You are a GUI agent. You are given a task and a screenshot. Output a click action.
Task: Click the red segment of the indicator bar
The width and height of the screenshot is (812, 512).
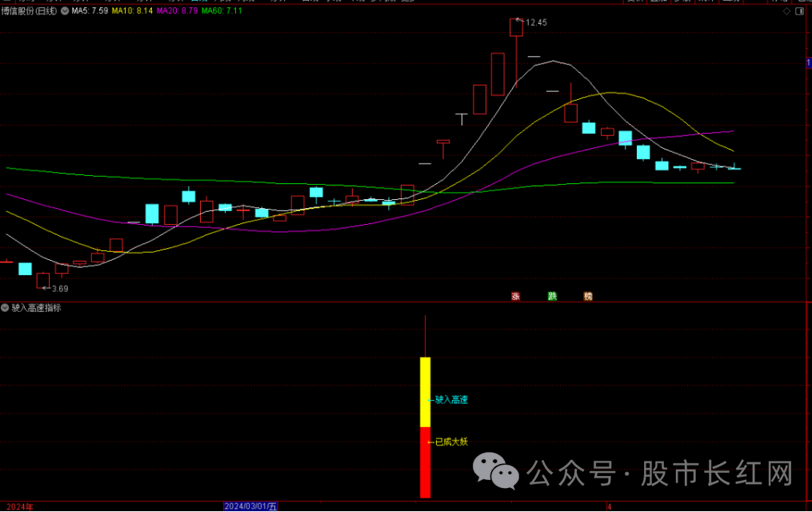425,462
